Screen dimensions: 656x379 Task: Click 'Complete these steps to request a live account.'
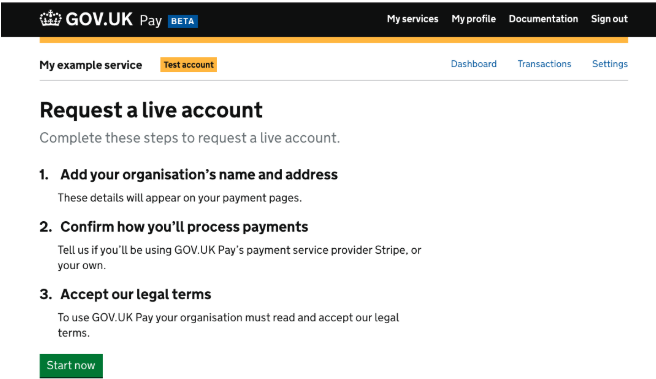(x=190, y=138)
